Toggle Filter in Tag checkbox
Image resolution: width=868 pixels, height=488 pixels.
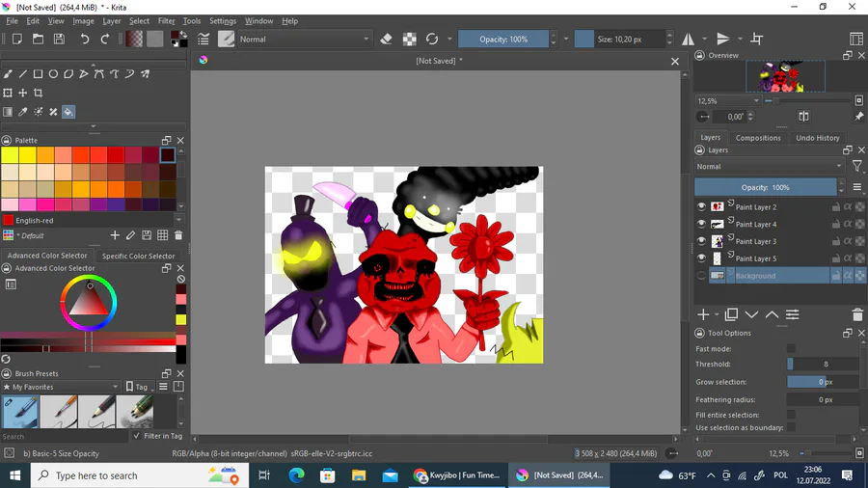point(137,436)
